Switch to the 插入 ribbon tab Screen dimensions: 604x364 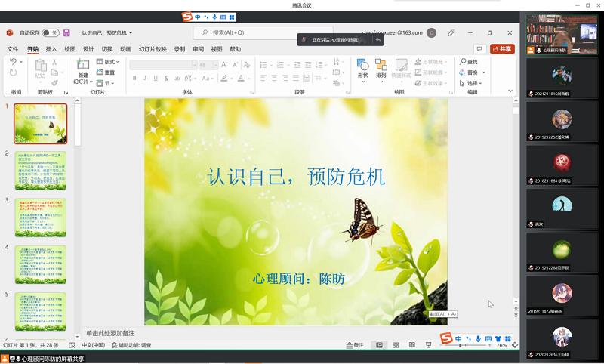coord(51,49)
